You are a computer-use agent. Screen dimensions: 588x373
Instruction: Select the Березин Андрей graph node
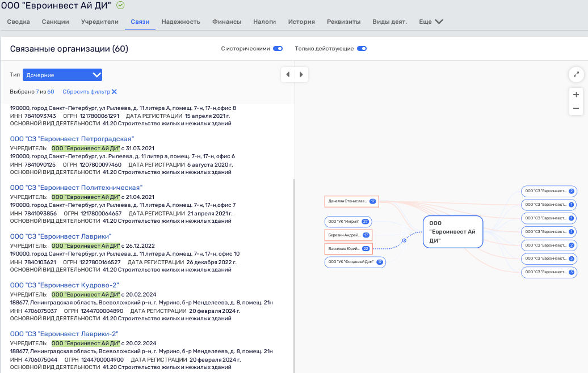coord(348,235)
